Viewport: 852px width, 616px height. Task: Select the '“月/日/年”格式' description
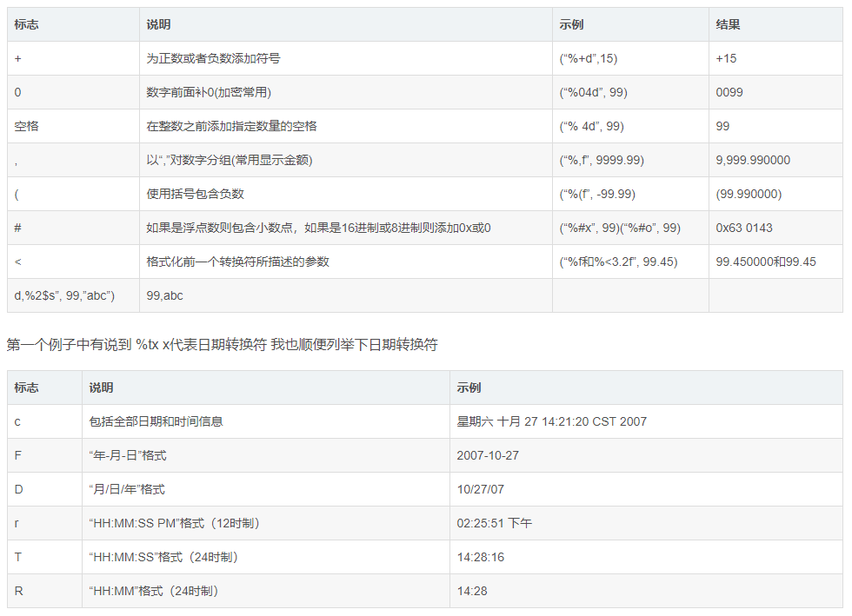click(127, 489)
